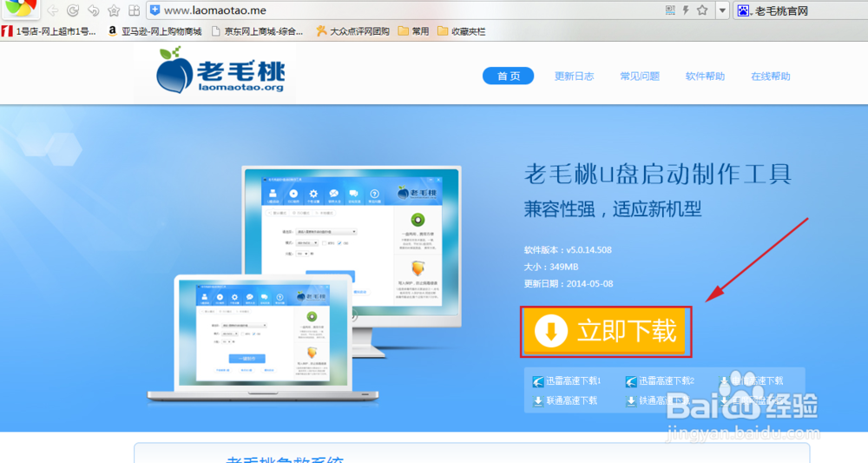Click the 老毛桃 peach logo
The width and height of the screenshot is (868, 463).
pos(220,70)
